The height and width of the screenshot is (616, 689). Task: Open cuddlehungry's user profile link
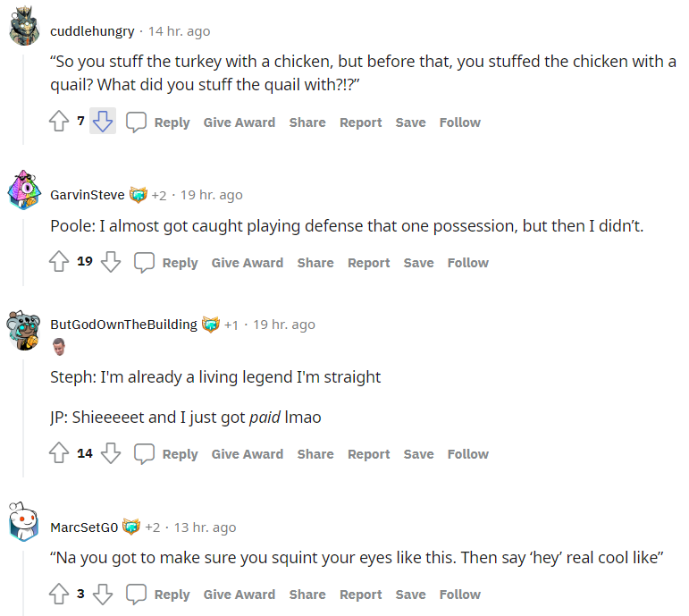coord(92,31)
